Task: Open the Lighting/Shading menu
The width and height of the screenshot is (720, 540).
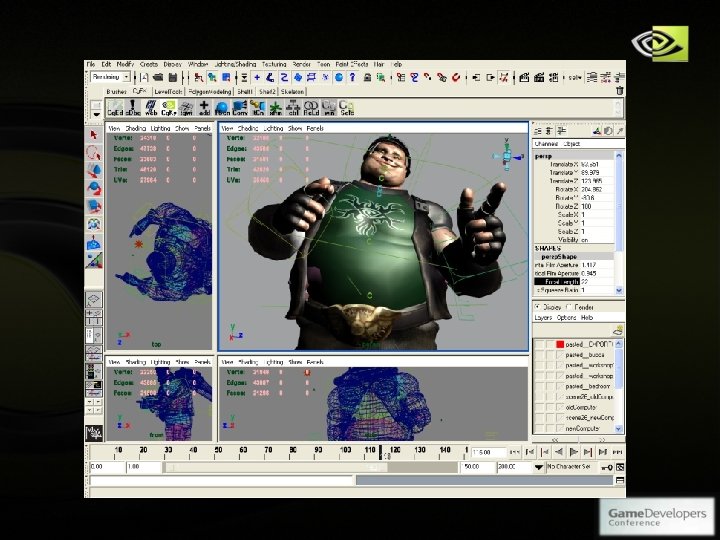Action: pos(235,64)
